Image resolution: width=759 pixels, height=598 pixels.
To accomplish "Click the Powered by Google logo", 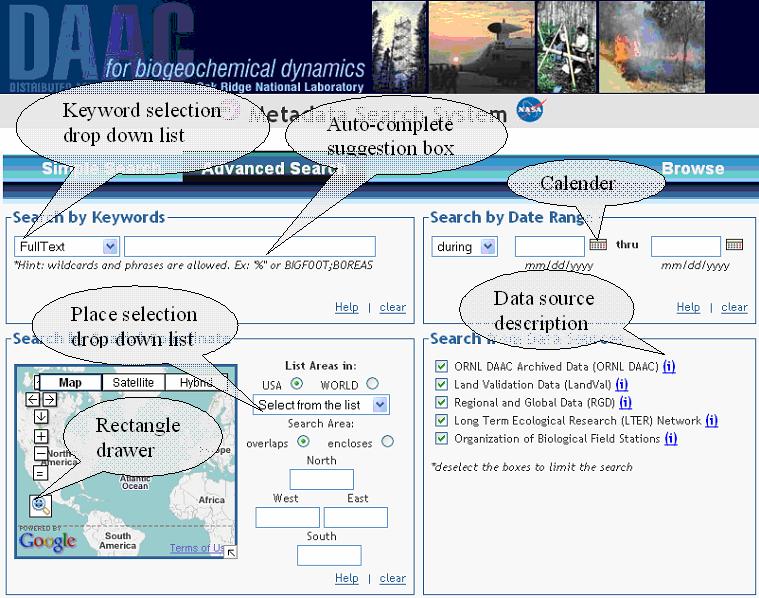I will (x=47, y=539).
